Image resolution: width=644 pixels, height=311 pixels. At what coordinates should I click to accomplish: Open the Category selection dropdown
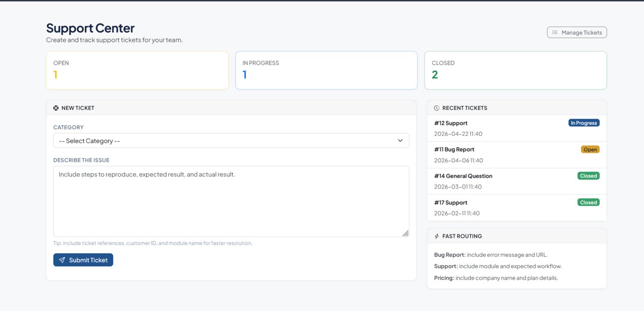(x=231, y=141)
